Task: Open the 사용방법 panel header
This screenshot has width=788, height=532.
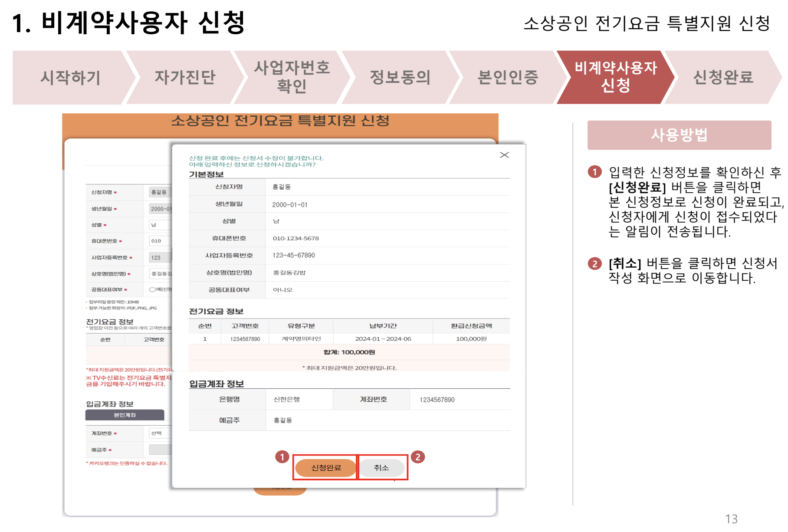Action: [680, 135]
